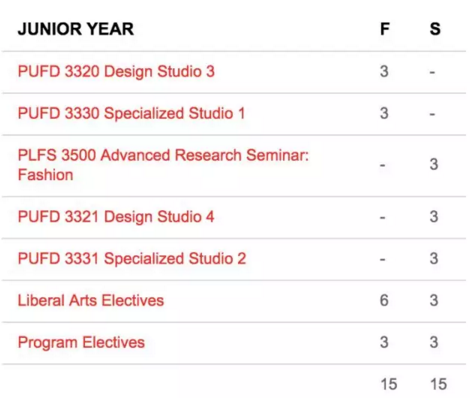
Task: Click spring credits for Advanced Research Seminar
Action: (x=434, y=164)
